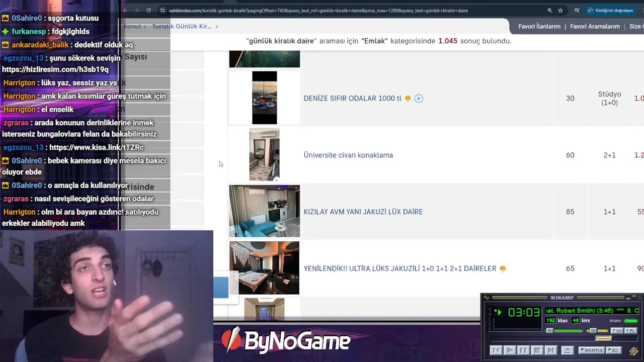Click the Winamp elapsed time display

point(524,313)
